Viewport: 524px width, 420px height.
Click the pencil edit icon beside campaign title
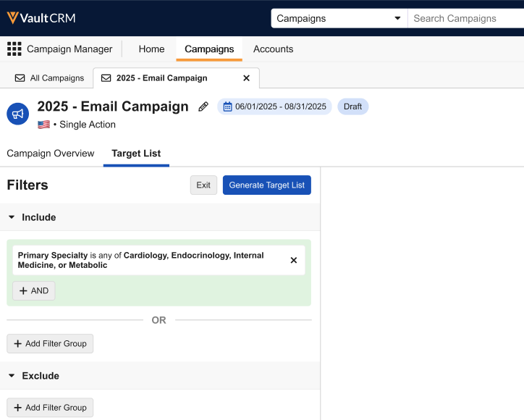coord(203,106)
